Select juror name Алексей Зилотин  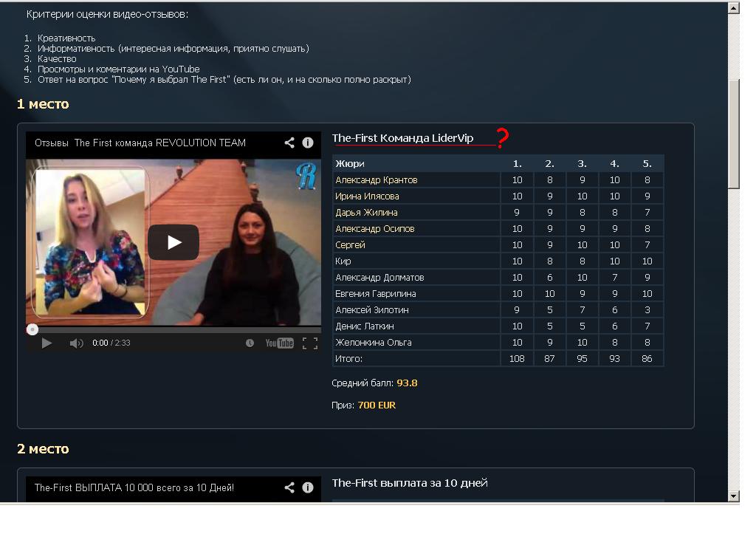372,309
